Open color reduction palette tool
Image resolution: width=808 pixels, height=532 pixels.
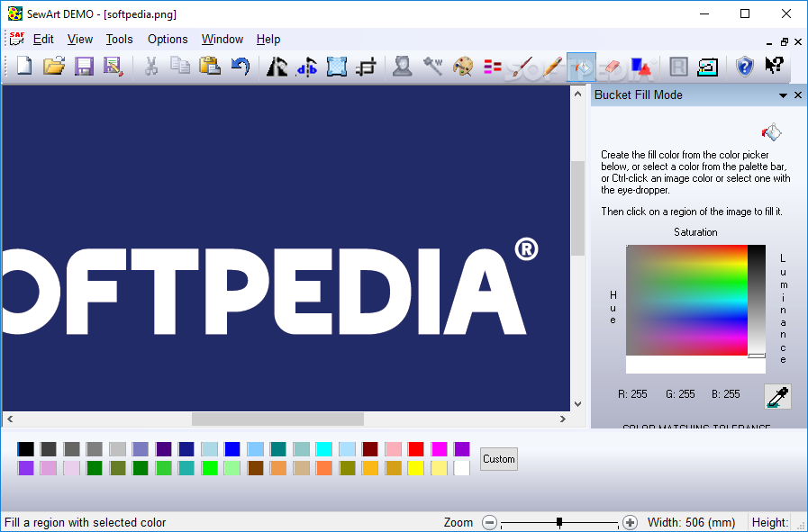tap(463, 67)
